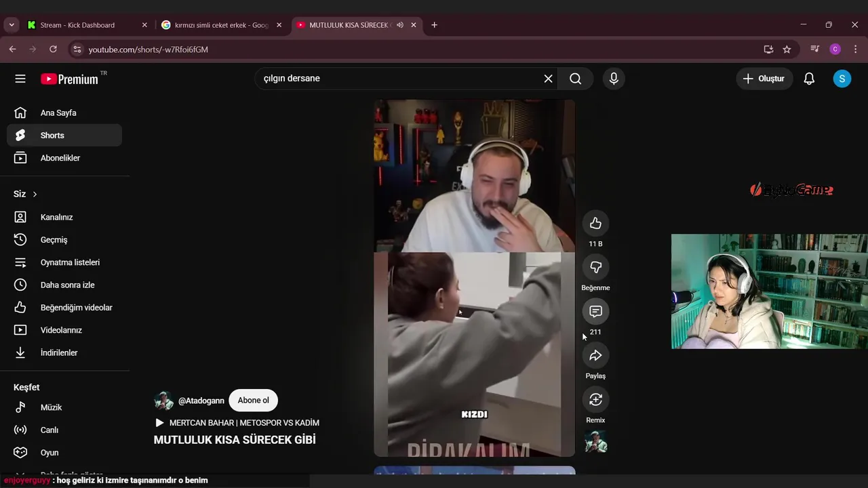Viewport: 868px width, 488px height.
Task: Click the Oluştur create button
Action: click(764, 79)
